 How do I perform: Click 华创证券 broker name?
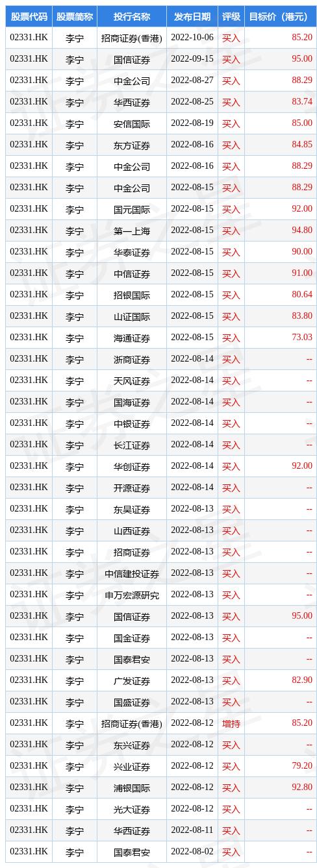[x=132, y=466]
